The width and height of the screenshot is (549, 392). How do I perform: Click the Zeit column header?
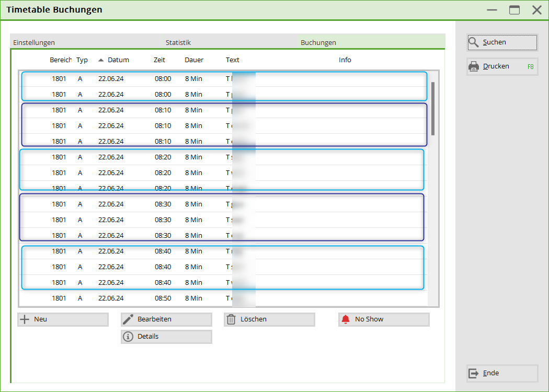click(x=159, y=60)
